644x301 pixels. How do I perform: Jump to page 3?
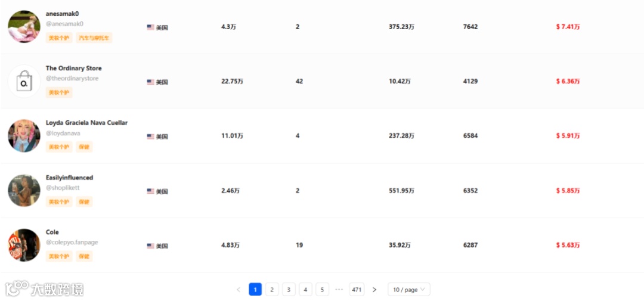tap(289, 290)
